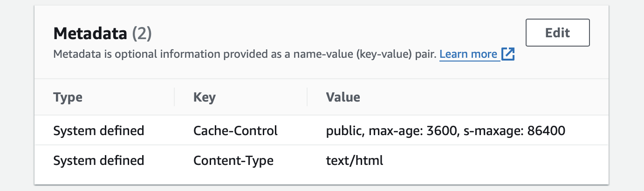Click the text/html value cell

point(355,161)
